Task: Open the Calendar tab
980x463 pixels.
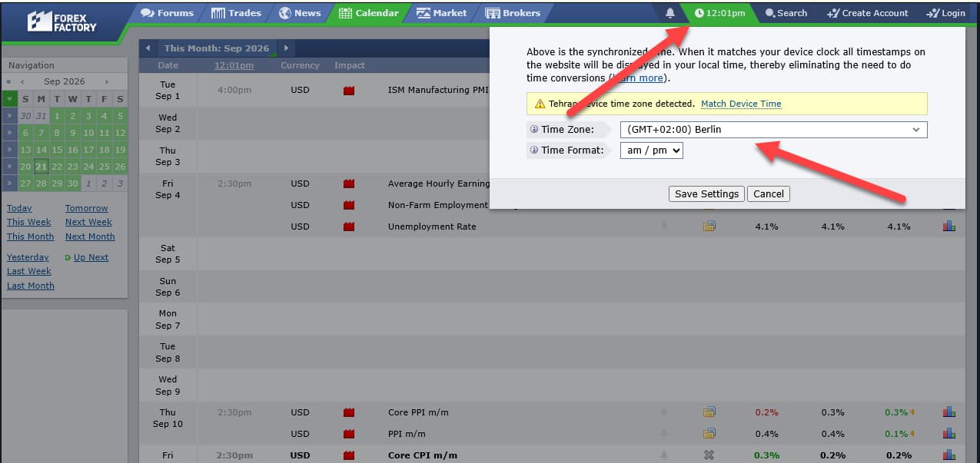Action: tap(369, 13)
